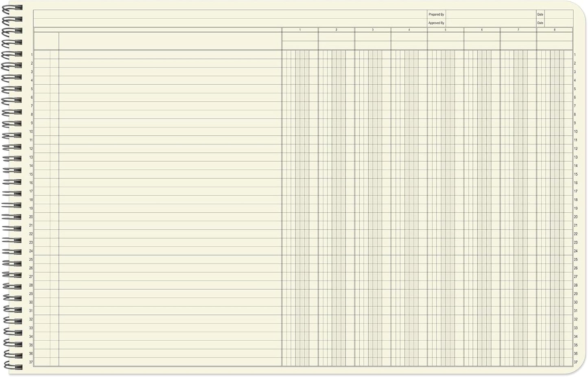Viewport: 588px width, 377px height.
Task: Click column header 5
Action: pos(445,30)
